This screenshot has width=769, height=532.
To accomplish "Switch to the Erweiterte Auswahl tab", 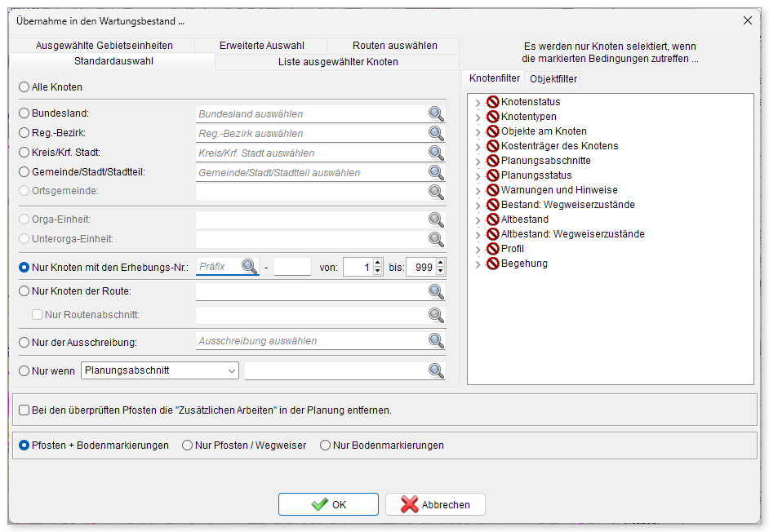I will coord(261,46).
